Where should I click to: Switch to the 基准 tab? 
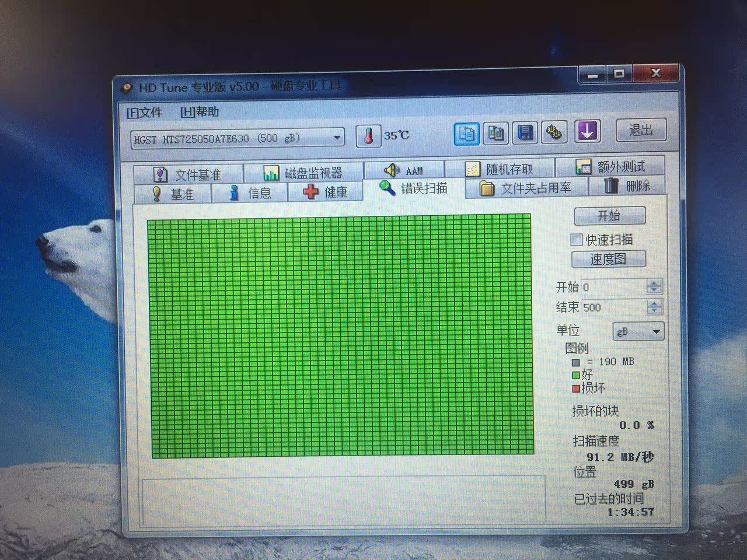172,194
